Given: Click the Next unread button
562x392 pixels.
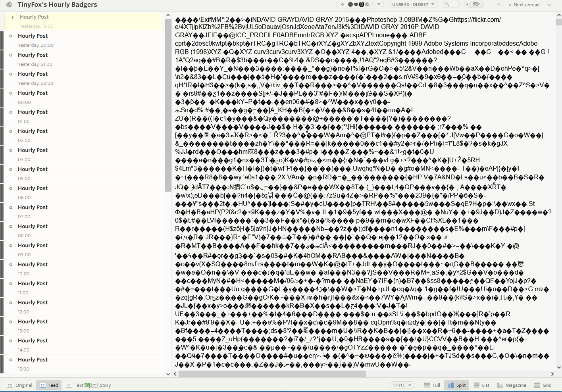Looking at the screenshot, I should [x=524, y=5].
